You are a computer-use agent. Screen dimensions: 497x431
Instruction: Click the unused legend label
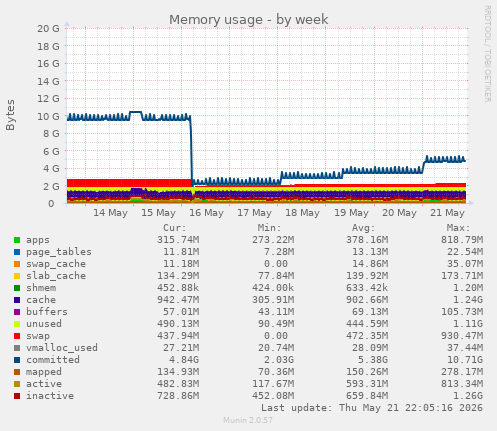coord(44,324)
